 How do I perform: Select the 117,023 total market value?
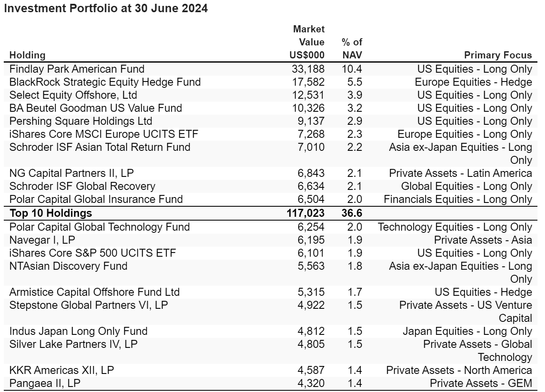tap(305, 213)
